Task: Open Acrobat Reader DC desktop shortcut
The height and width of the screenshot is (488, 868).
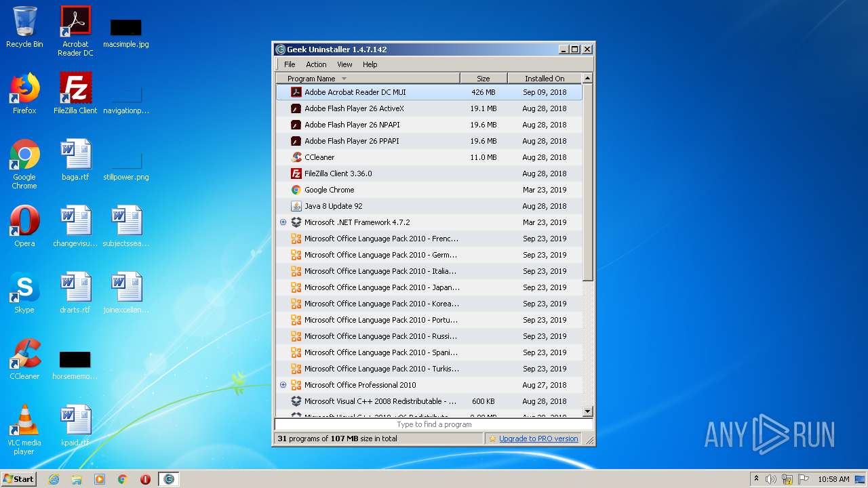Action: [x=75, y=31]
